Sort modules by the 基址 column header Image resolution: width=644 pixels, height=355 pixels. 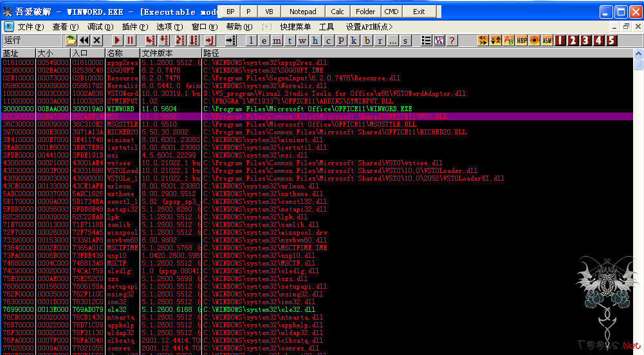tap(19, 53)
